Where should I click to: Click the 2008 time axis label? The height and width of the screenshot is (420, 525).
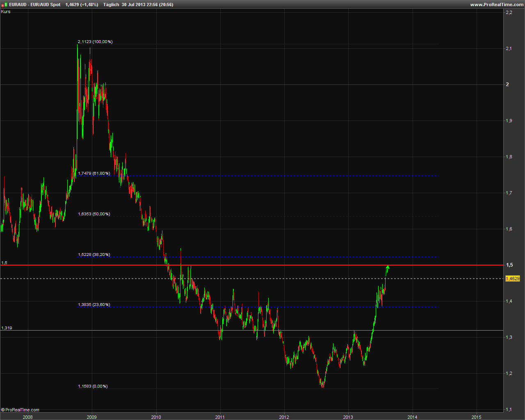27,417
